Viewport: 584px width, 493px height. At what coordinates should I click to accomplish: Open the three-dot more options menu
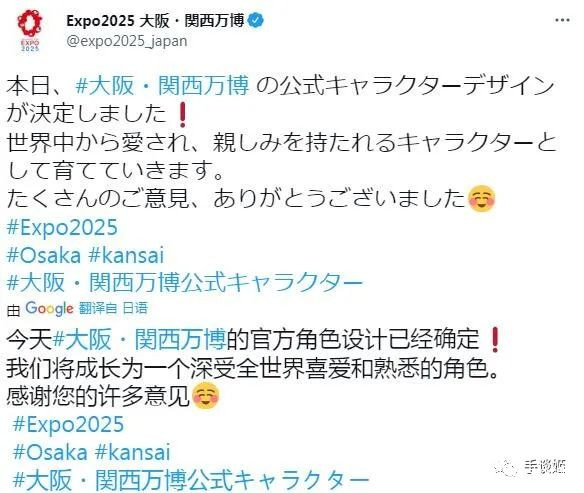coord(562,20)
